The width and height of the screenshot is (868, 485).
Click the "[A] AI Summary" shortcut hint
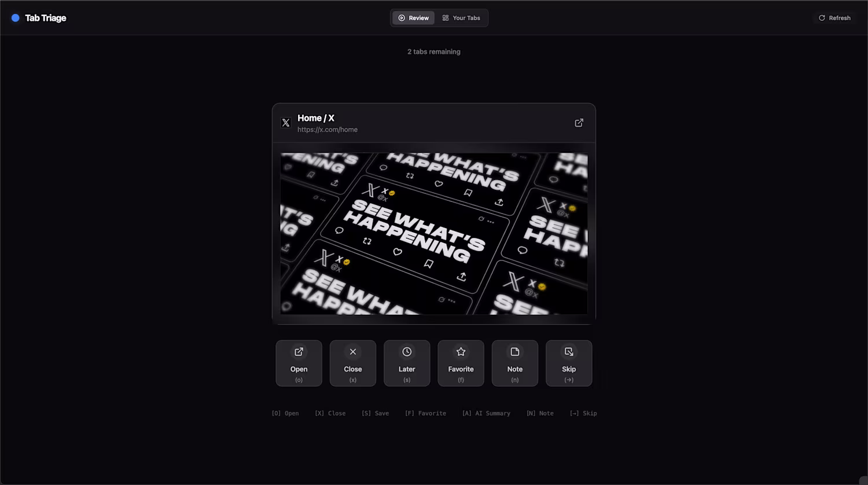point(486,413)
